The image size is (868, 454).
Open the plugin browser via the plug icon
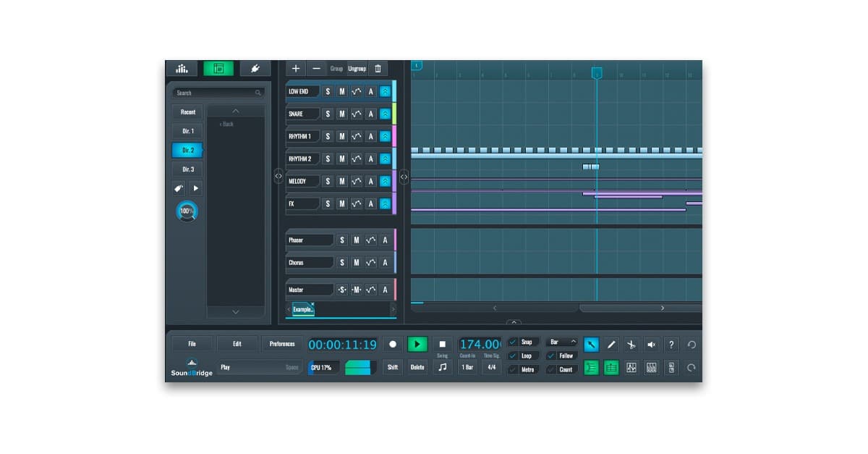pos(254,67)
